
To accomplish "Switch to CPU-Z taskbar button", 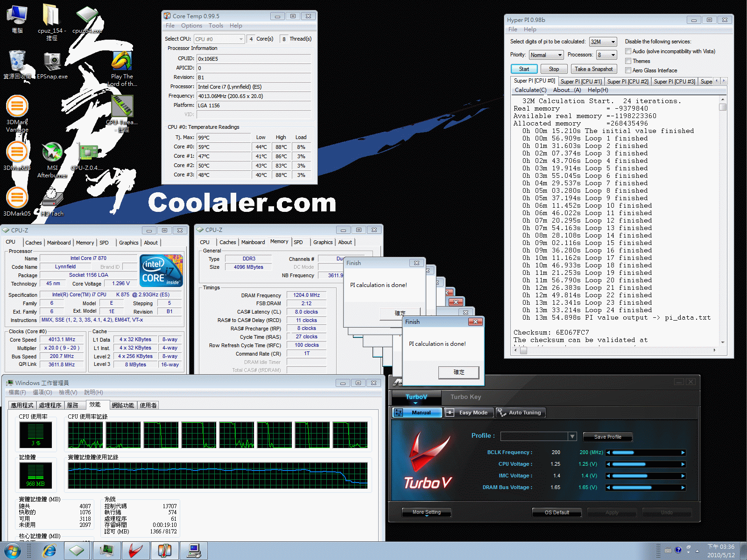I will click(x=77, y=551).
